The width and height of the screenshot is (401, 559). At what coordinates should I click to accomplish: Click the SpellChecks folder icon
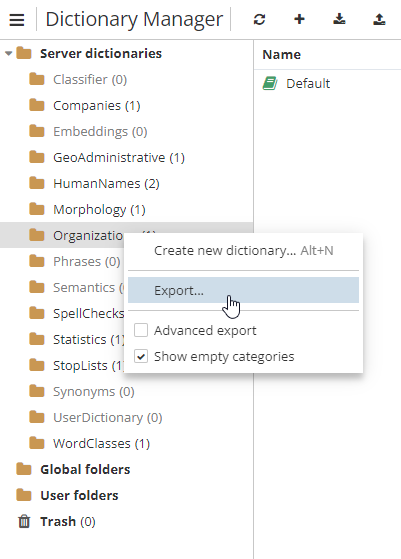coord(37,313)
